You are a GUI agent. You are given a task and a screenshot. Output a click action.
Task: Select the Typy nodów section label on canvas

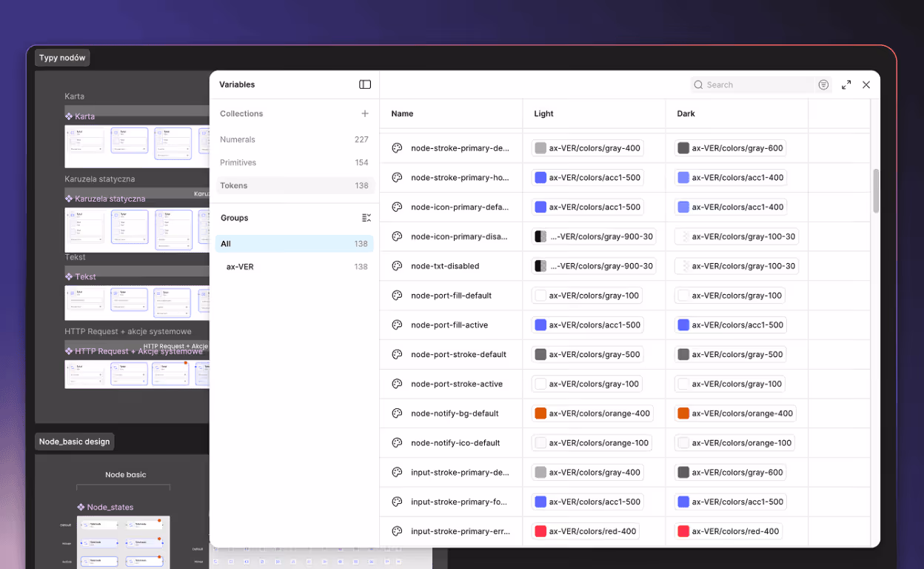click(62, 58)
